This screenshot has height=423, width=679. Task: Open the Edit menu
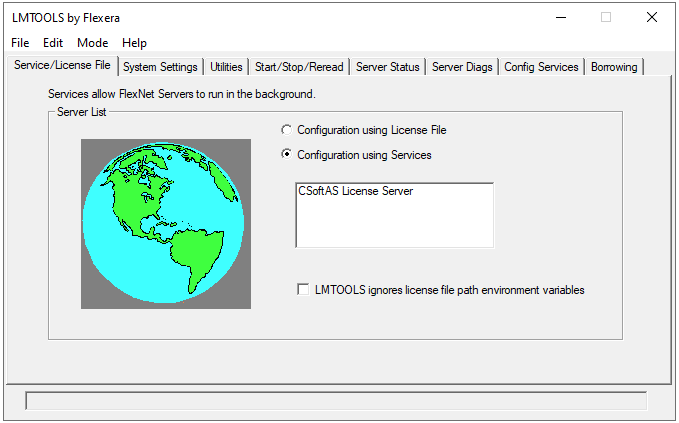tap(53, 43)
